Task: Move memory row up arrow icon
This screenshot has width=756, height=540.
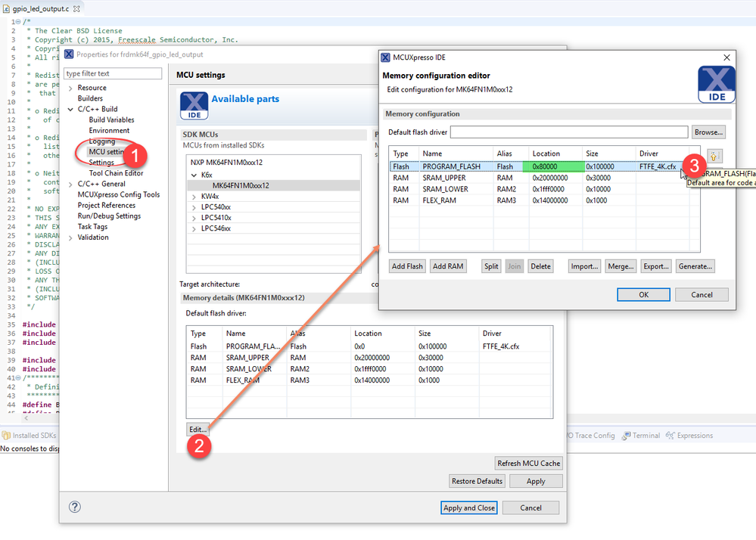Action: pyautogui.click(x=714, y=156)
